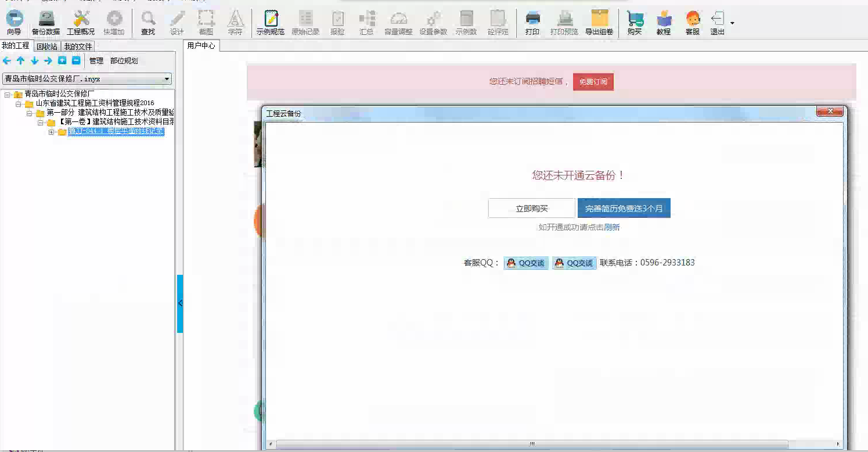This screenshot has width=868, height=452.
Task: Click the 备份数据 backup icon
Action: 46,23
